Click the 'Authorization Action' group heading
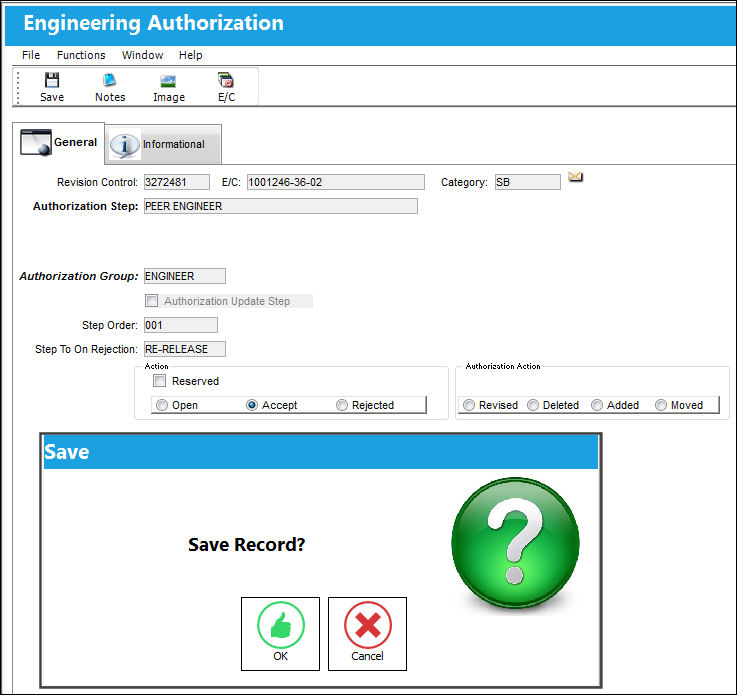 (x=502, y=366)
